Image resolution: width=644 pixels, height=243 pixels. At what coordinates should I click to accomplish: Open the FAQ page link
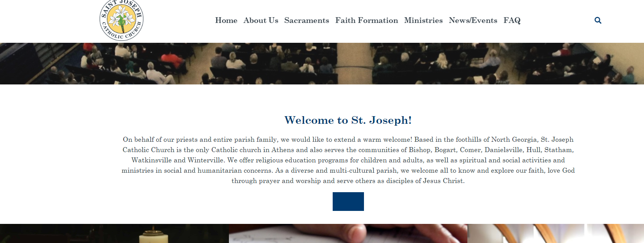click(512, 20)
